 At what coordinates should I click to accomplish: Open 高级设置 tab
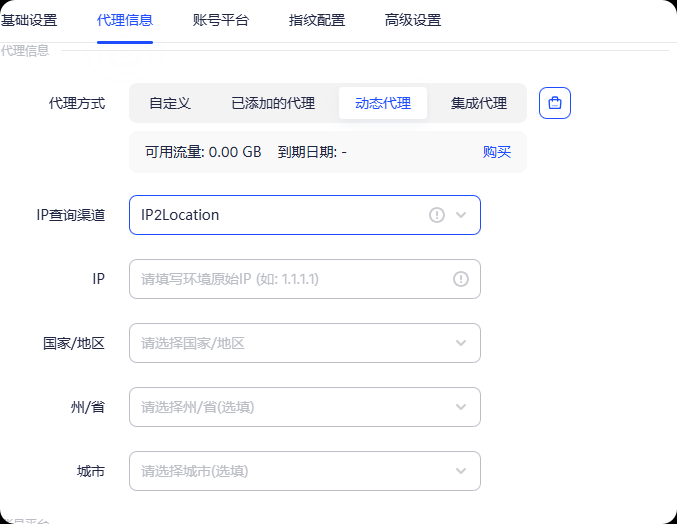point(413,20)
